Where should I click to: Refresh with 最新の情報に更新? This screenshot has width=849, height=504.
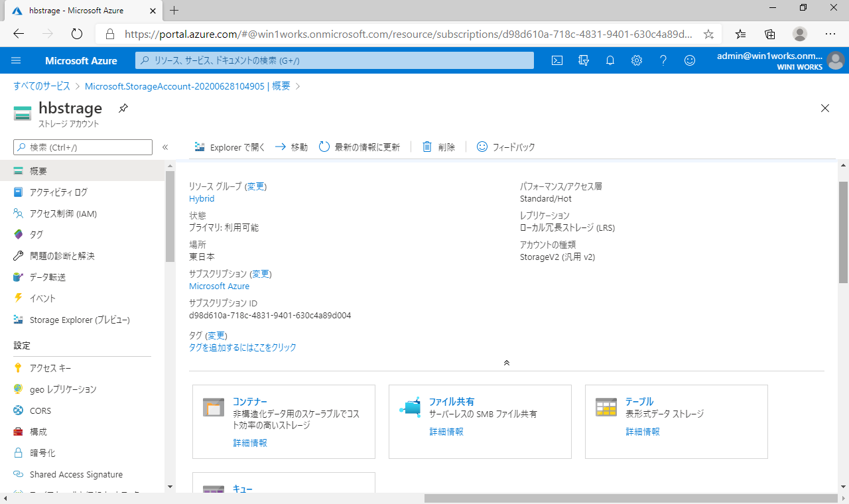tap(359, 147)
